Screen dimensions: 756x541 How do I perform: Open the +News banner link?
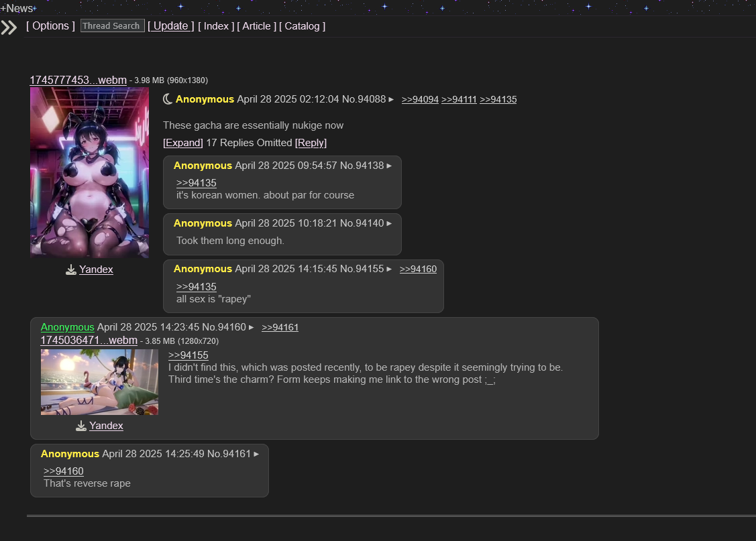[17, 8]
